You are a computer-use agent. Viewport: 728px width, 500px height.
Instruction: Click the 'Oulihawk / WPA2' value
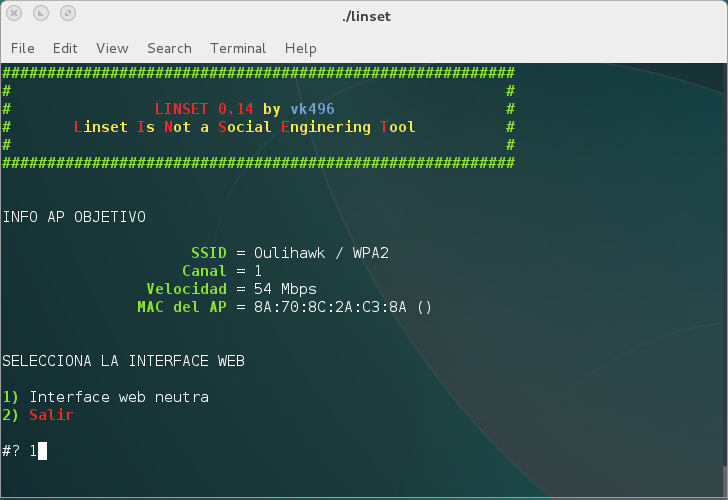(321, 253)
